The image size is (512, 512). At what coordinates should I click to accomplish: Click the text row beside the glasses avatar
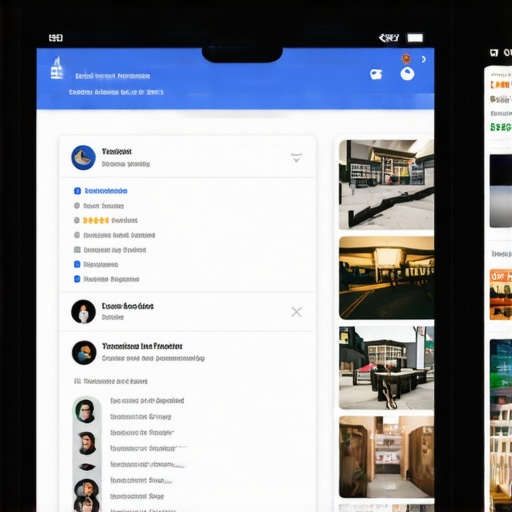[147, 400]
